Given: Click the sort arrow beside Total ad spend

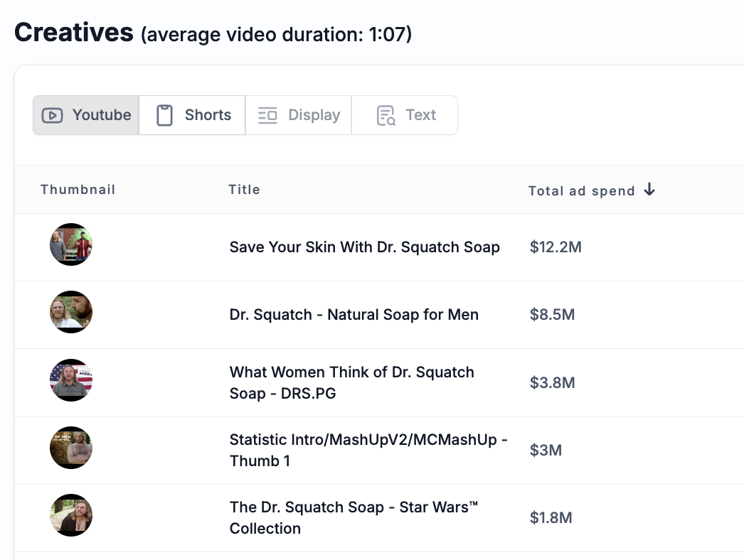Looking at the screenshot, I should [649, 190].
